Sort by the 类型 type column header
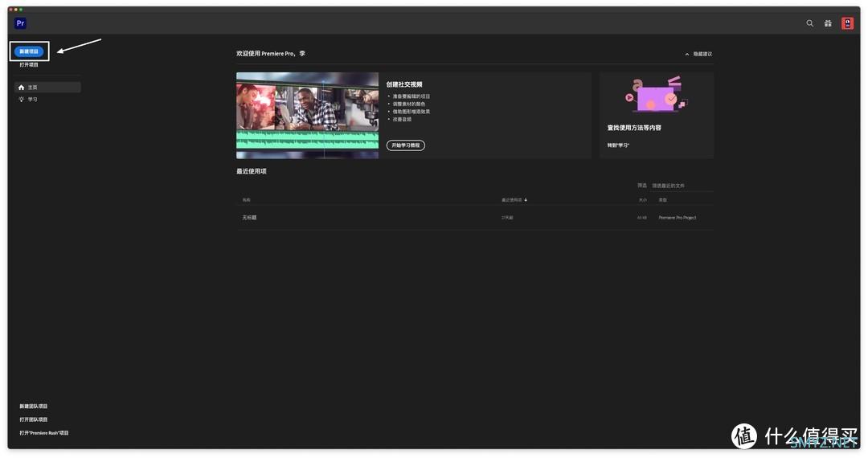This screenshot has width=868, height=458. 662,200
